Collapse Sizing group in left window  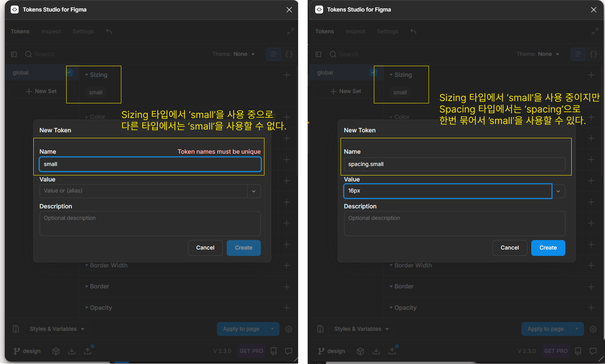coord(96,75)
